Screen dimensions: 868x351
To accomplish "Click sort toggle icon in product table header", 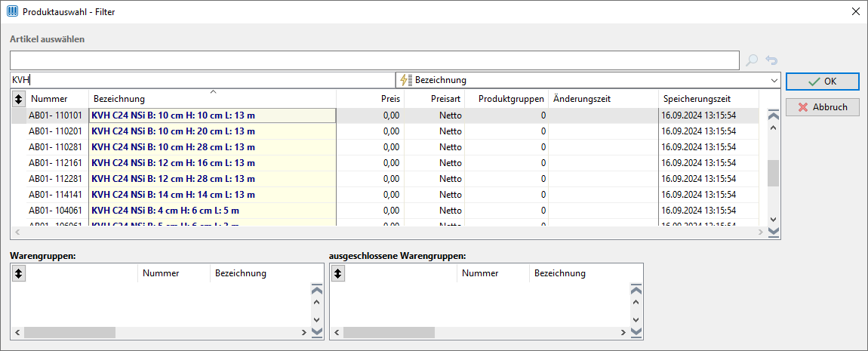I will (19, 99).
